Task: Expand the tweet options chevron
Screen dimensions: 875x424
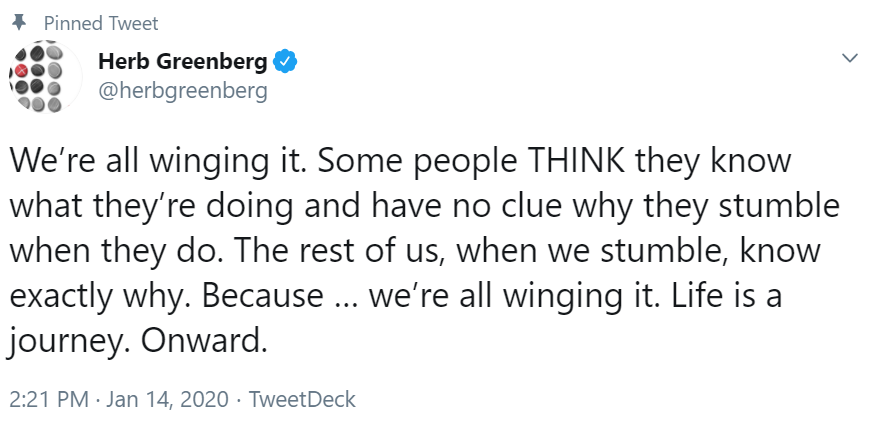Action: click(x=850, y=58)
